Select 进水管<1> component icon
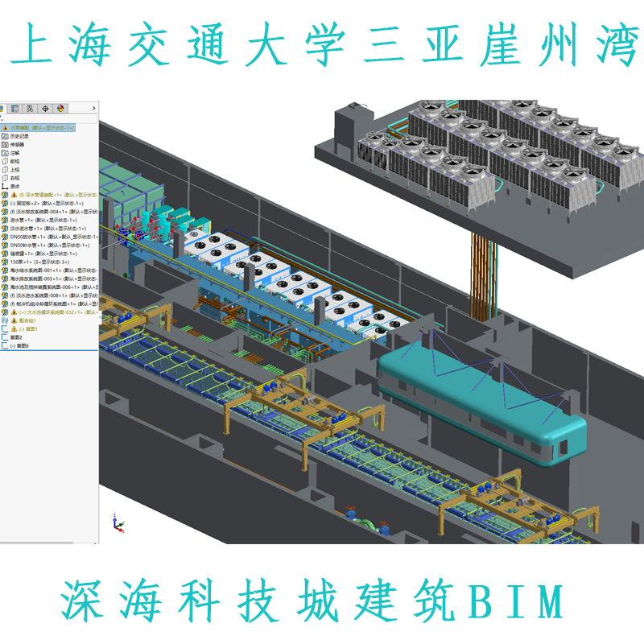This screenshot has height=644, width=644. click(5, 220)
